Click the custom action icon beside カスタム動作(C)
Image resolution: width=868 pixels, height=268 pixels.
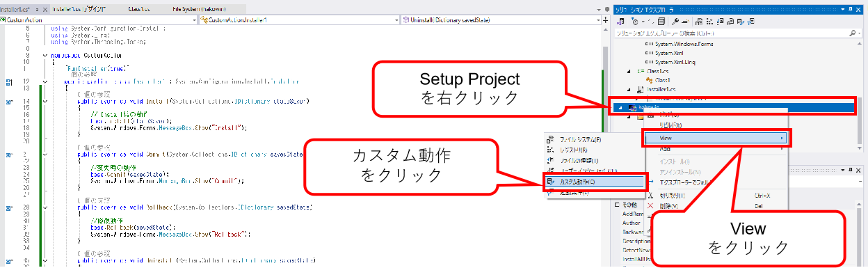549,181
